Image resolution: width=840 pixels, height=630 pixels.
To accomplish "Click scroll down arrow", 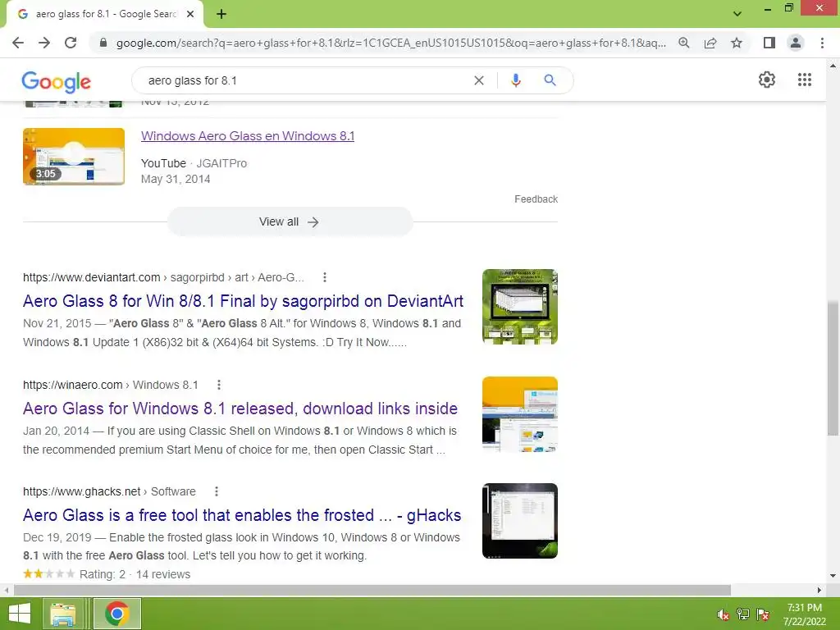I will point(833,577).
